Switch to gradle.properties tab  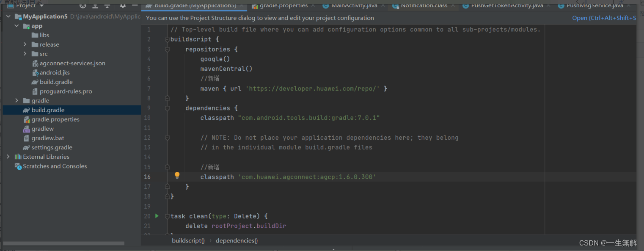[283, 6]
